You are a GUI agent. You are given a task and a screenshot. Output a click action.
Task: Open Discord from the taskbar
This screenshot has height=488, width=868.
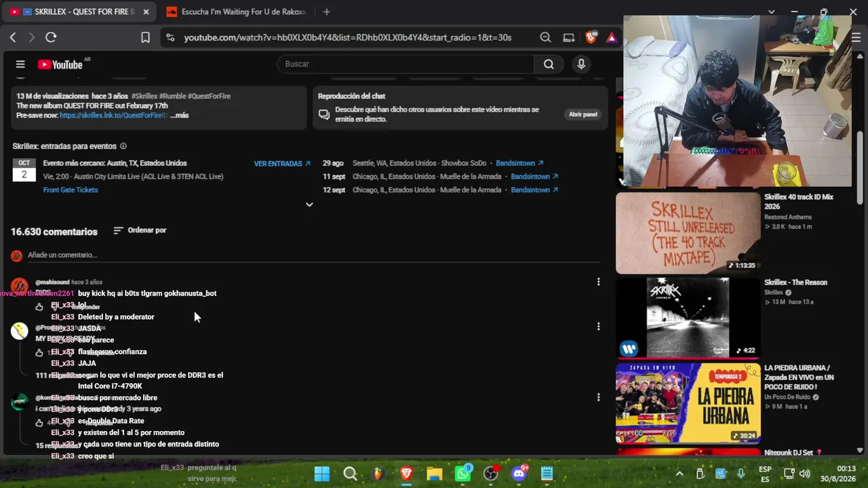click(x=519, y=473)
